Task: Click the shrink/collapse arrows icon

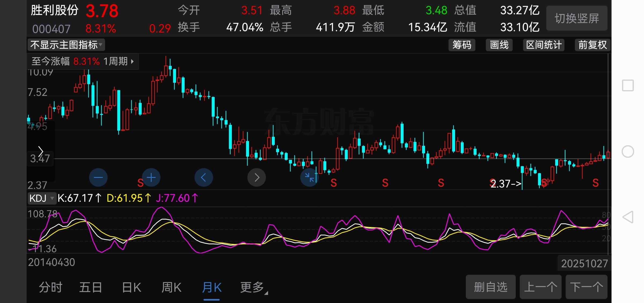Action: pos(309,178)
